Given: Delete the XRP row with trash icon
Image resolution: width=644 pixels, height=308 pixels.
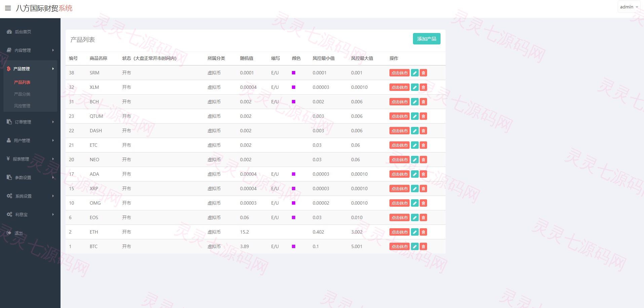Looking at the screenshot, I should [423, 189].
